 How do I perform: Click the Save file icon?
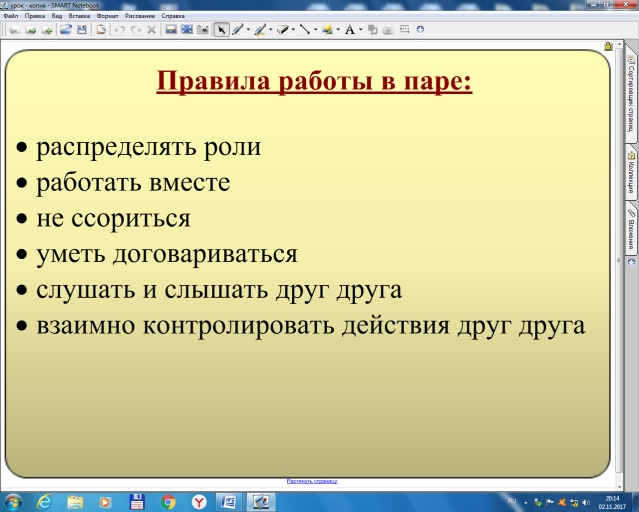coord(81,30)
